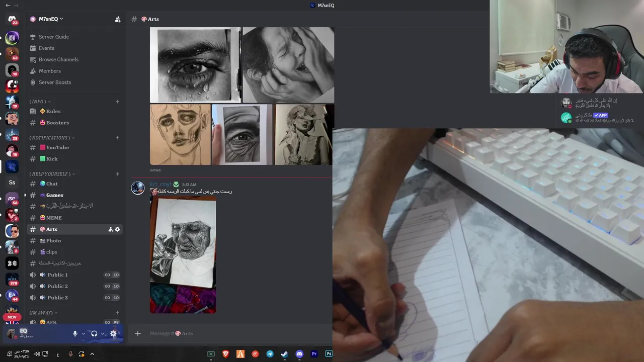Open screaming face drawing thumbnail
The image size is (644, 362).
tap(288, 65)
